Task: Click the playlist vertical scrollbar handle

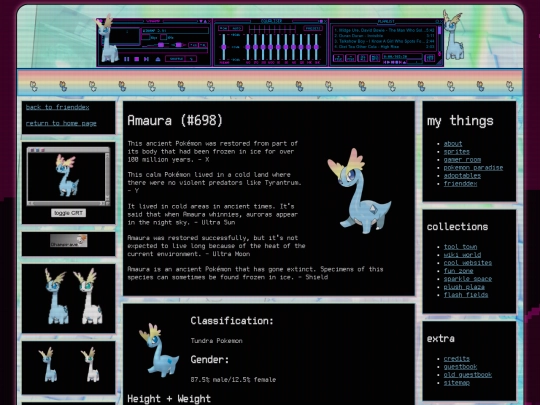Action: click(x=439, y=30)
